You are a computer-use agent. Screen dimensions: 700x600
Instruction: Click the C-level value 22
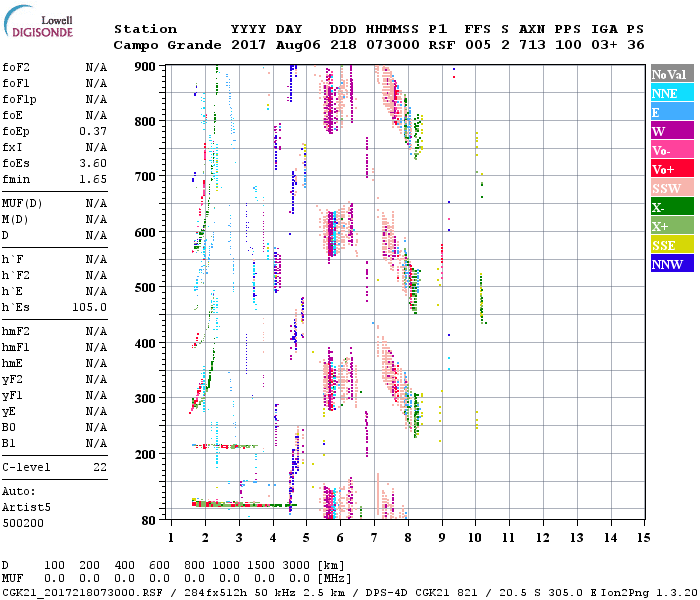click(x=100, y=467)
